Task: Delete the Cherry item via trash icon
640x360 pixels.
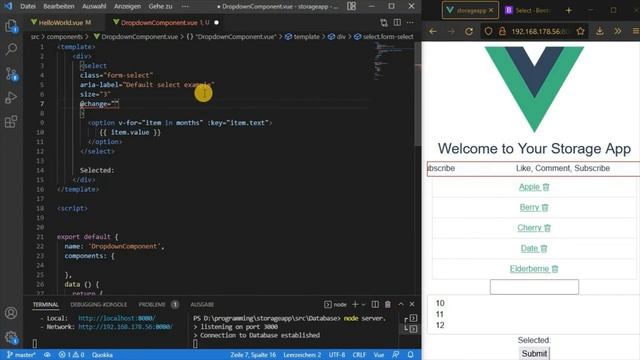Action: point(547,228)
